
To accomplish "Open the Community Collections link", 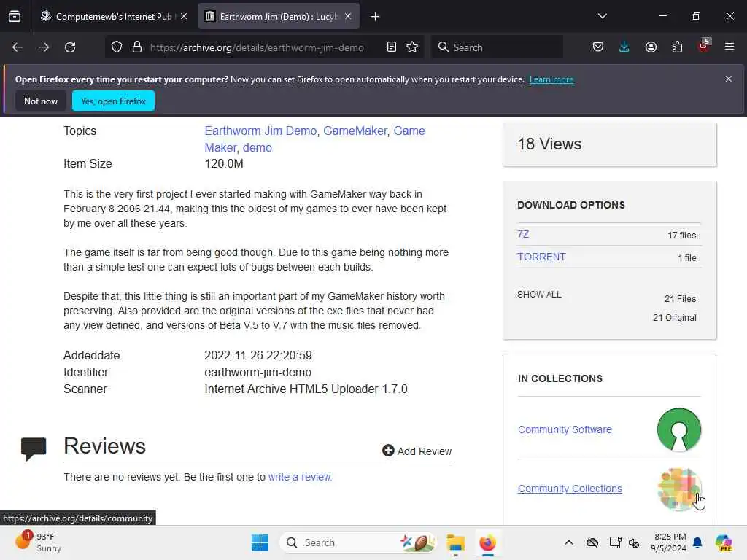I will coord(570,489).
